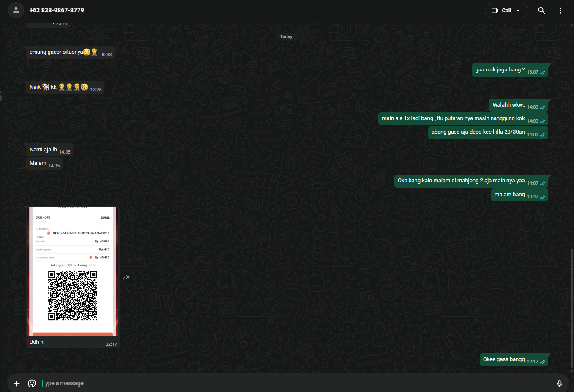Open the attach plus menu

pos(17,383)
